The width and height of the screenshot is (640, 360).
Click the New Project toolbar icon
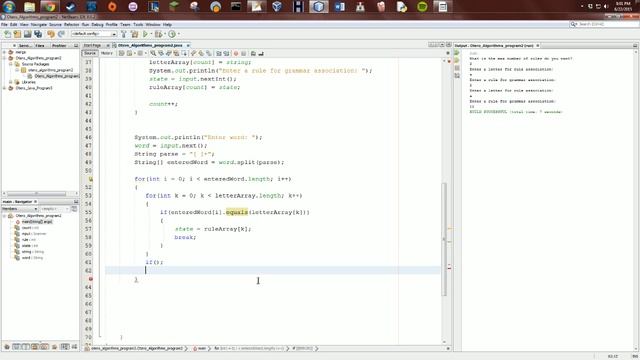(17, 34)
